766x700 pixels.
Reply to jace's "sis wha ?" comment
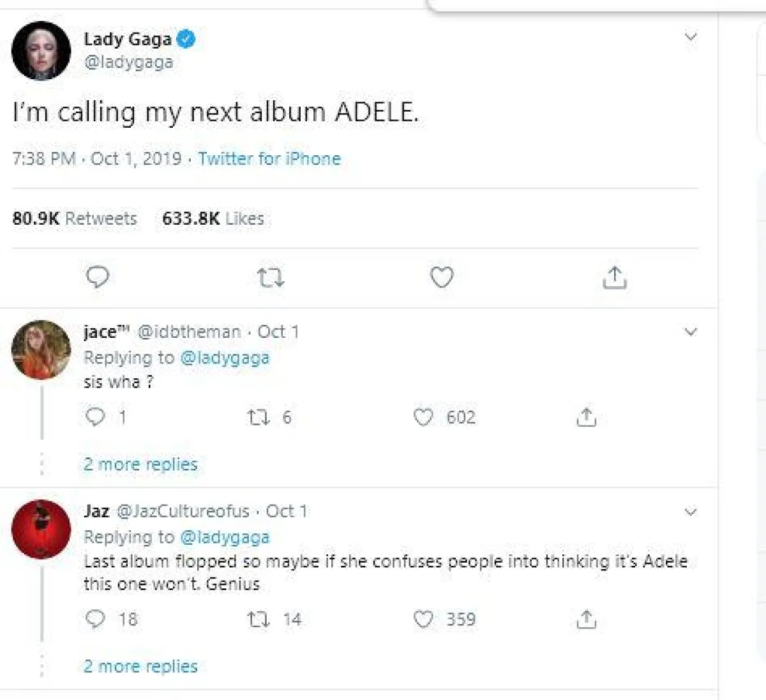[95, 417]
